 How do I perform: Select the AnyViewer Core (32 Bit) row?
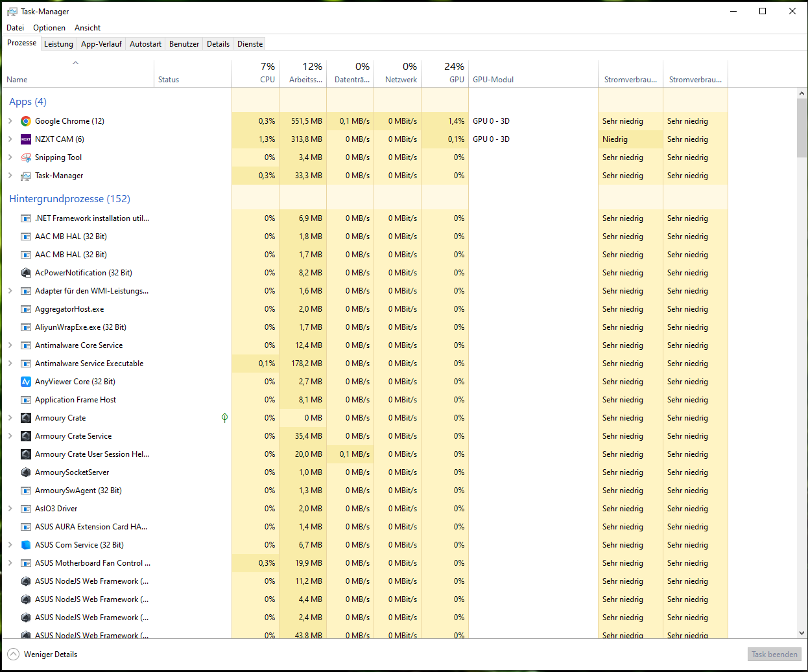365,382
